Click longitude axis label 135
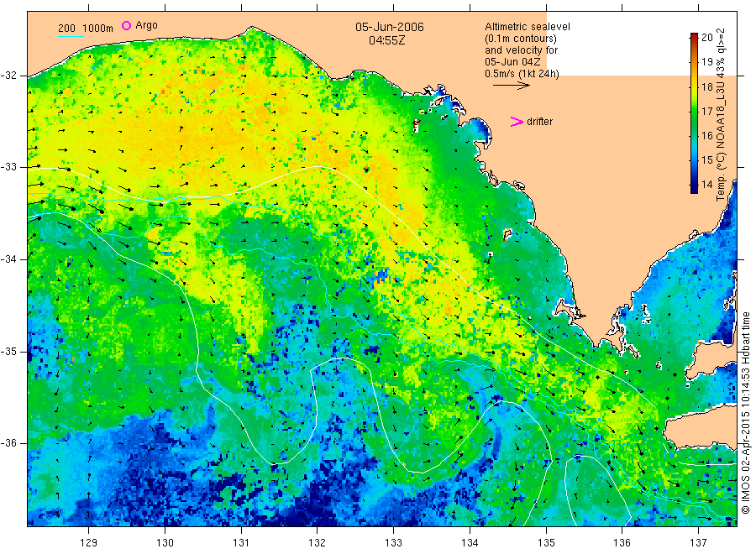This screenshot has width=756, height=554. (x=546, y=543)
